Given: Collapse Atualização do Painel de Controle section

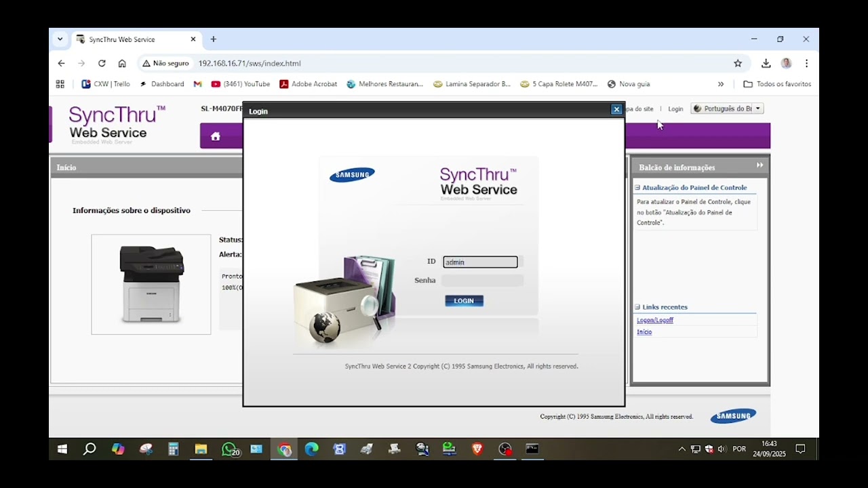Looking at the screenshot, I should (637, 188).
